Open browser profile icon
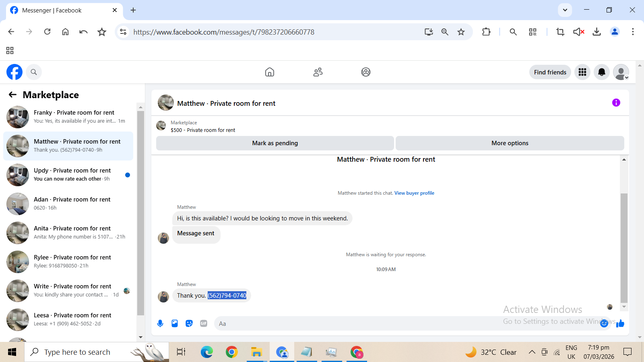Image resolution: width=644 pixels, height=362 pixels. coord(615,32)
